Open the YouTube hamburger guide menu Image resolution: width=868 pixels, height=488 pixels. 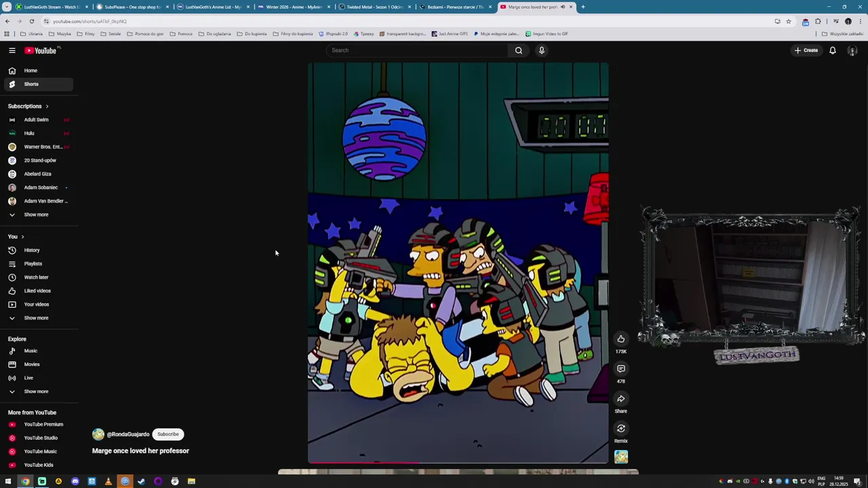[12, 50]
